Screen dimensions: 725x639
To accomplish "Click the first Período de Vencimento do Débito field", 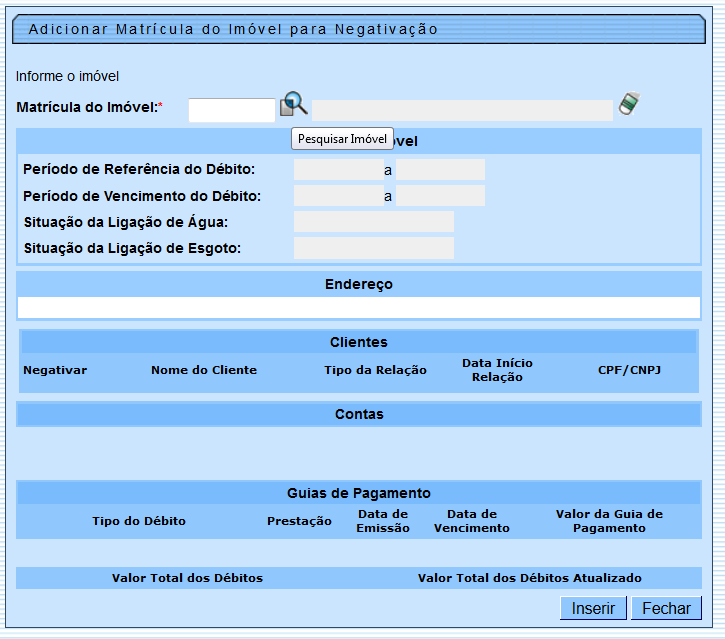I will [x=338, y=196].
